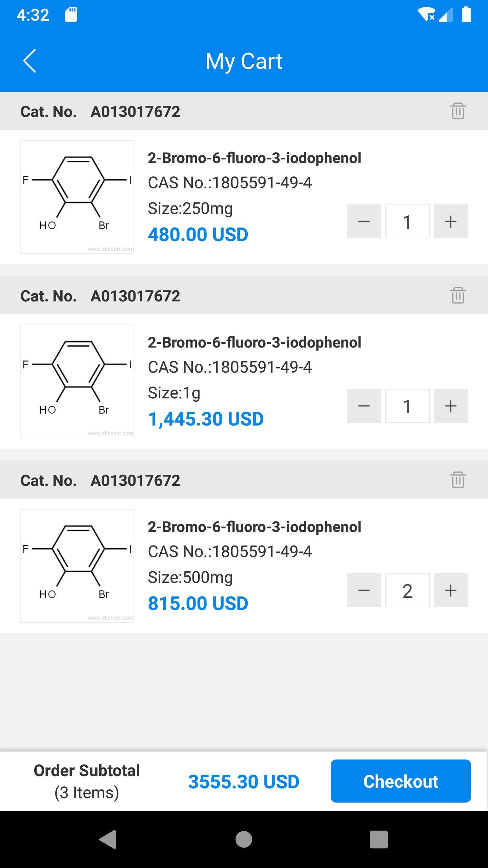488x868 pixels.
Task: Delete the 250mg item using trash icon
Action: click(458, 111)
